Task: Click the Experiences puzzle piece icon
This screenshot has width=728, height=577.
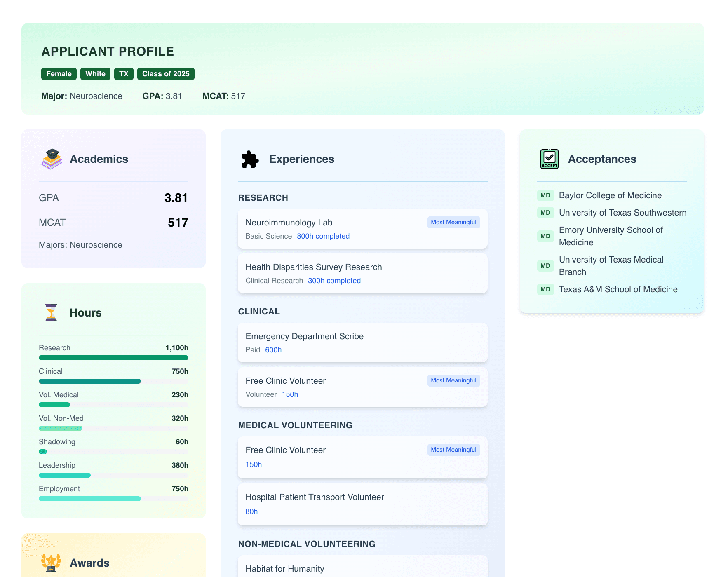Action: (x=250, y=159)
